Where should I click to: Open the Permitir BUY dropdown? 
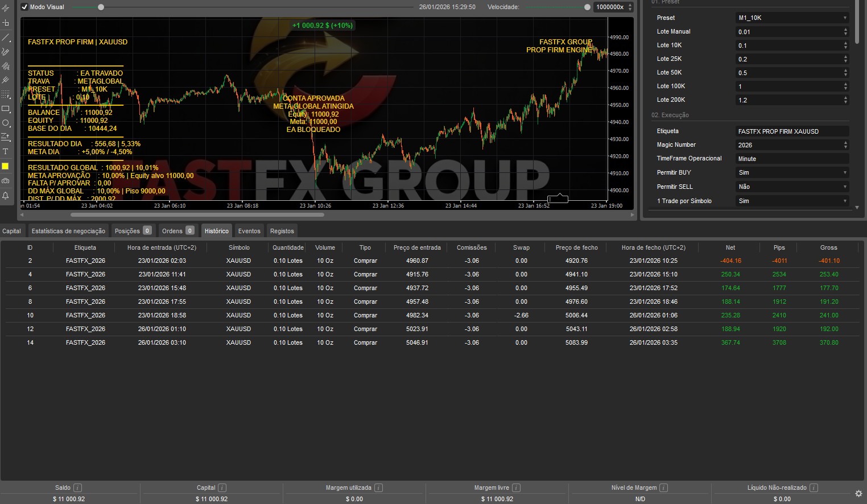coord(791,172)
